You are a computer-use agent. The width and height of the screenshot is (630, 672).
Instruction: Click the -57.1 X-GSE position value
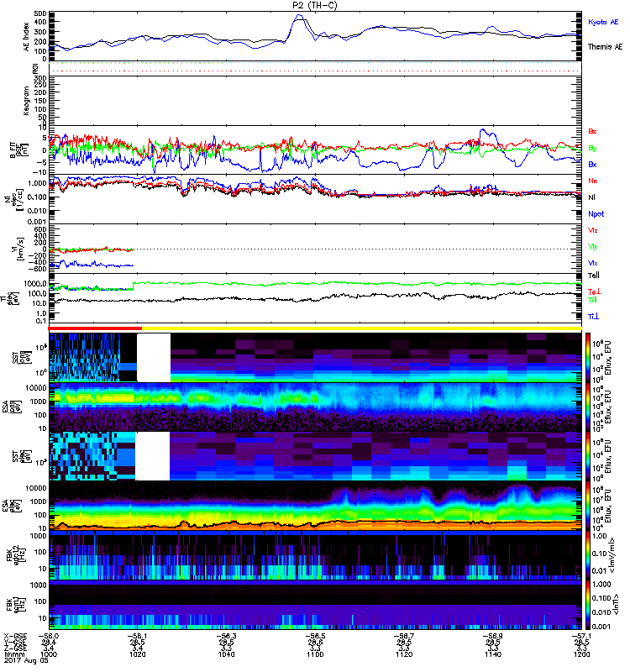(x=581, y=637)
